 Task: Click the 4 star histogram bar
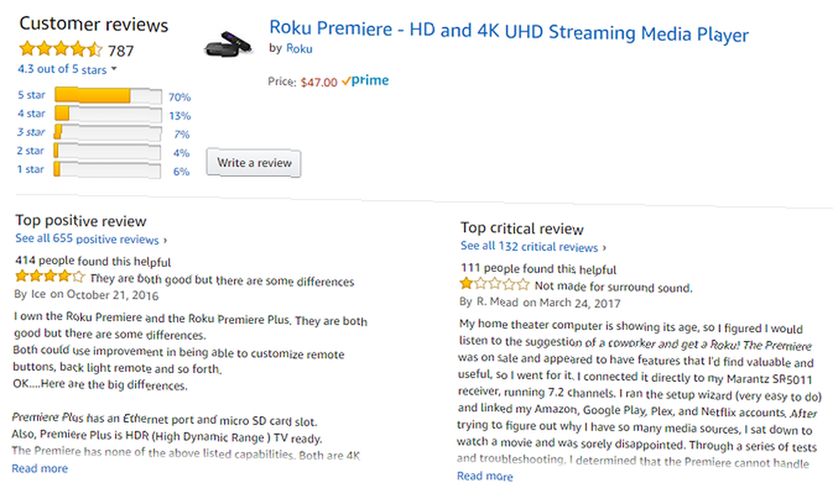point(107,114)
